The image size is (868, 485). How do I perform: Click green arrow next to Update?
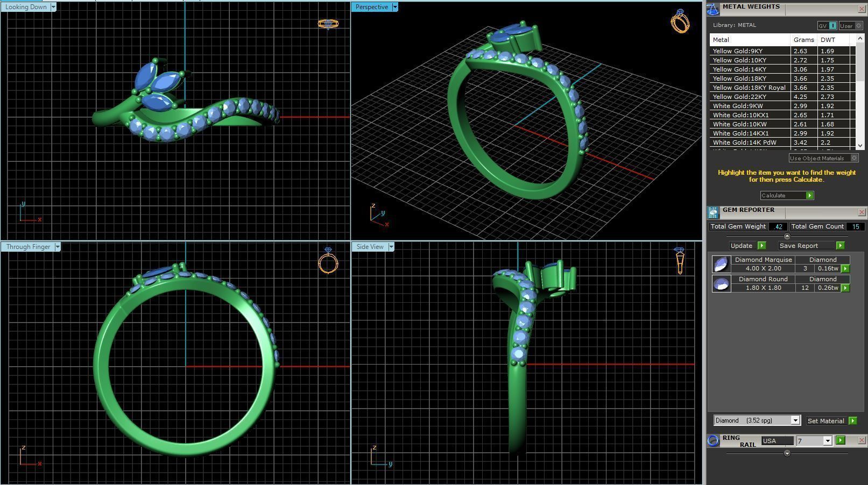(x=761, y=245)
